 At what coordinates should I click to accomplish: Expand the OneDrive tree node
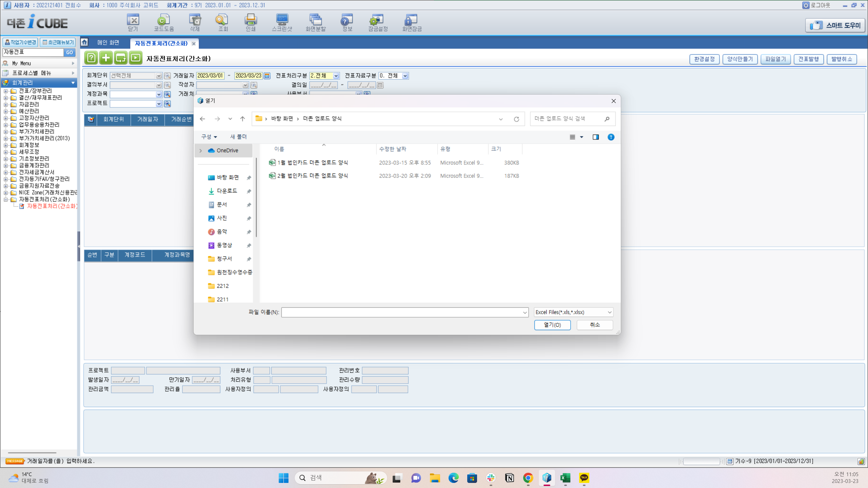[201, 150]
